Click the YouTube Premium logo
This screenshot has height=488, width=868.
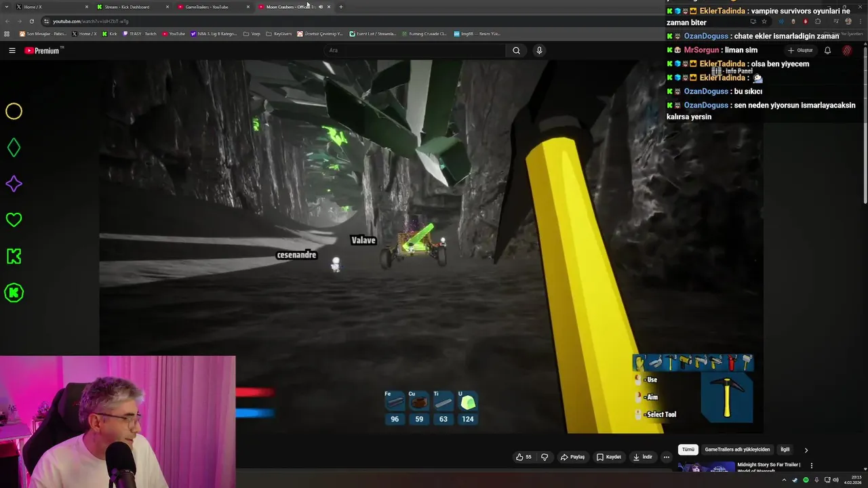tap(42, 51)
